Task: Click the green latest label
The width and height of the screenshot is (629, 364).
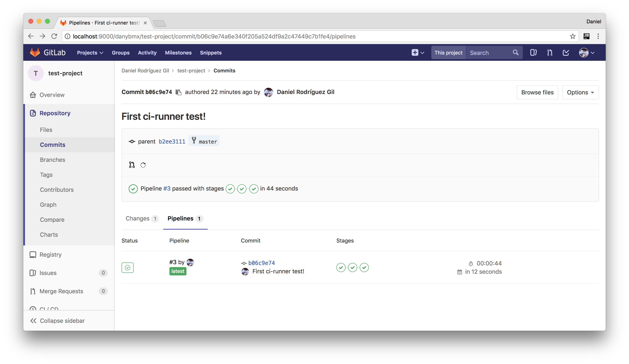Action: click(178, 271)
